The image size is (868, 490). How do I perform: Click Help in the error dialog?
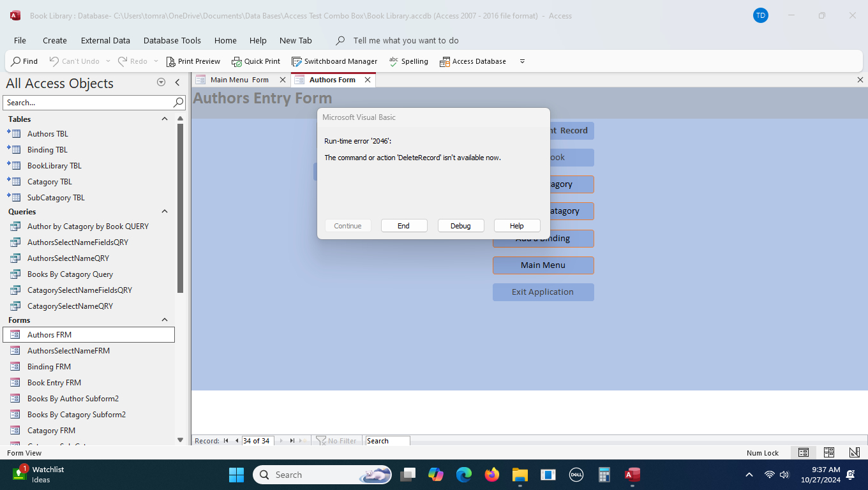[517, 226]
